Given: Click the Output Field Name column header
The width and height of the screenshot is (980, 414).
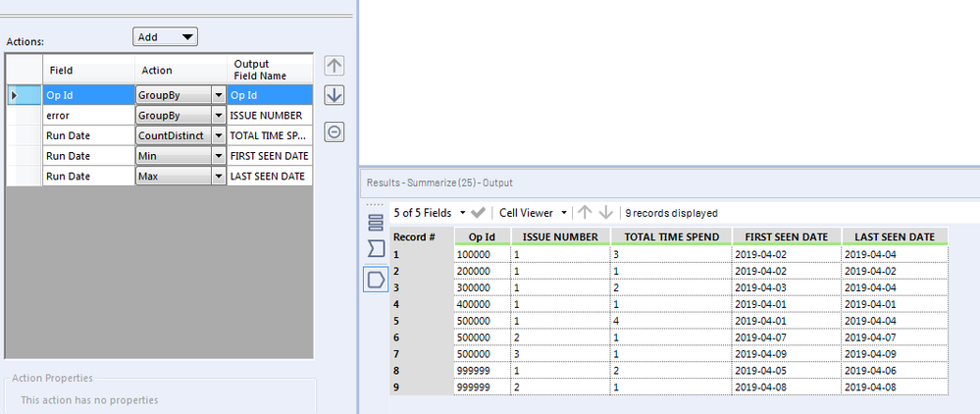Looking at the screenshot, I should (270, 70).
